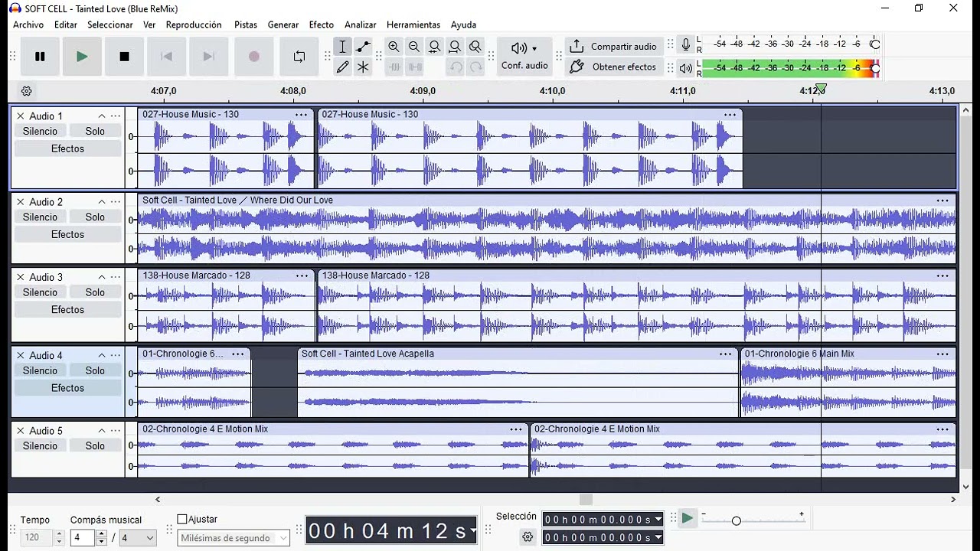980x551 pixels.
Task: Close the Audio 3 track
Action: coord(21,277)
